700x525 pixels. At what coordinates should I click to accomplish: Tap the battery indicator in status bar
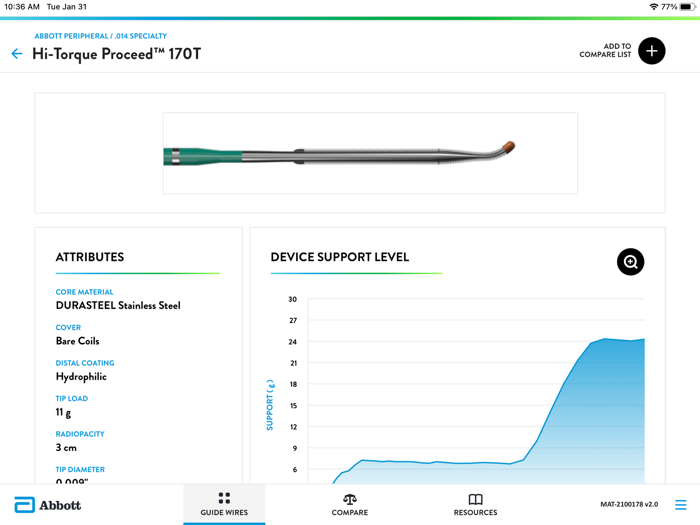(x=688, y=7)
